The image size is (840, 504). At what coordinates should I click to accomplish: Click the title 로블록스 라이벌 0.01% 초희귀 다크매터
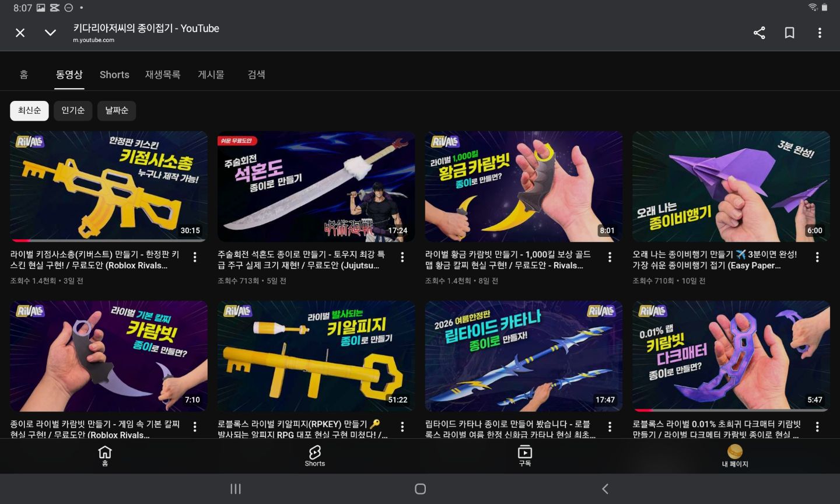716,429
